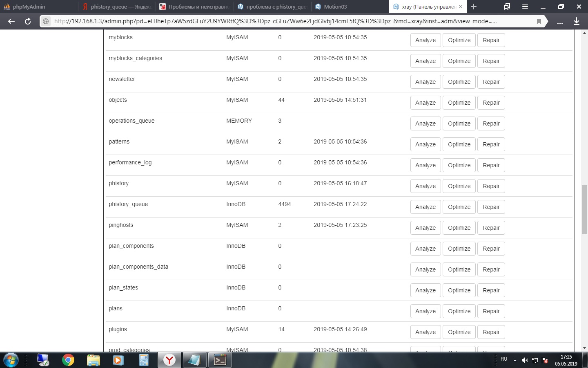The image size is (588, 368).
Task: Open the taskbar clock showing 17:25
Action: coord(566,360)
